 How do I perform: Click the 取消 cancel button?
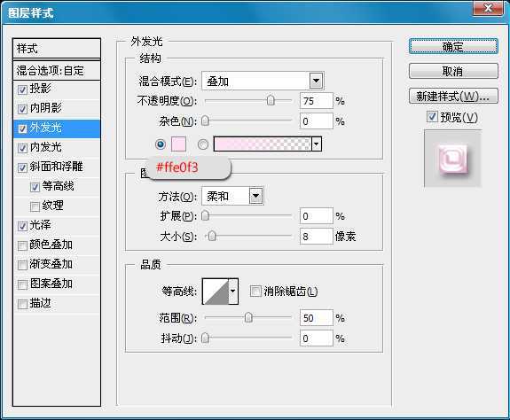pos(453,71)
